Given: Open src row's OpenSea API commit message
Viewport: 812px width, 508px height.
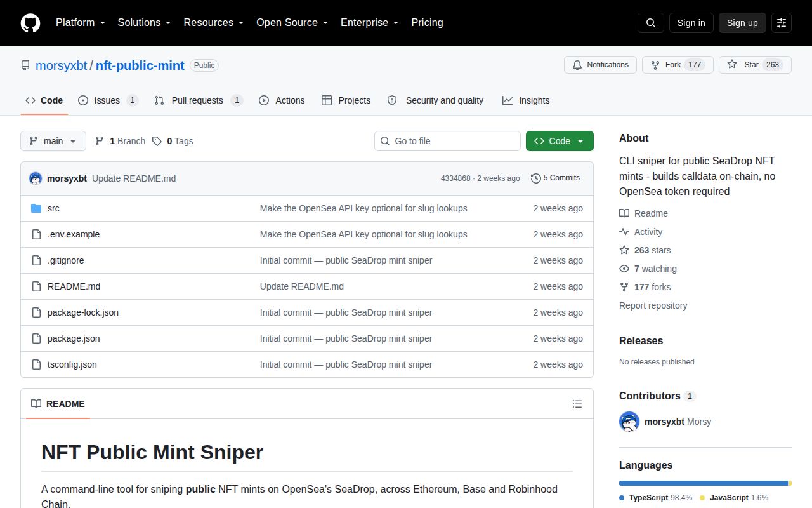Looking at the screenshot, I should point(363,208).
